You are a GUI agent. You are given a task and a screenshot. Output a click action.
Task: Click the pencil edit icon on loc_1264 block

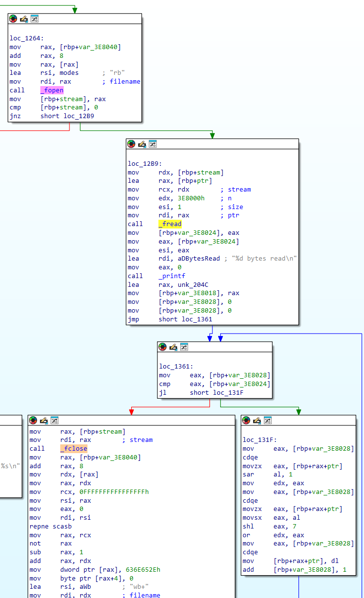pyautogui.click(x=24, y=19)
